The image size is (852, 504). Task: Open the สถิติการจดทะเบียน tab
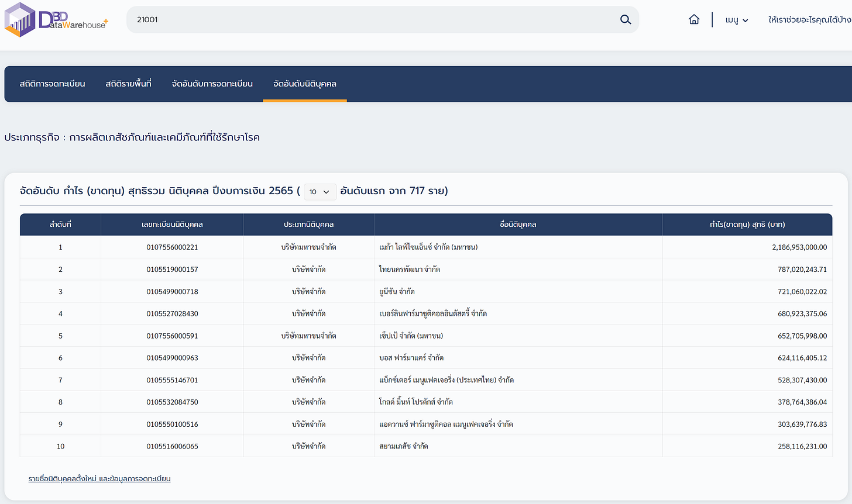[x=52, y=84]
